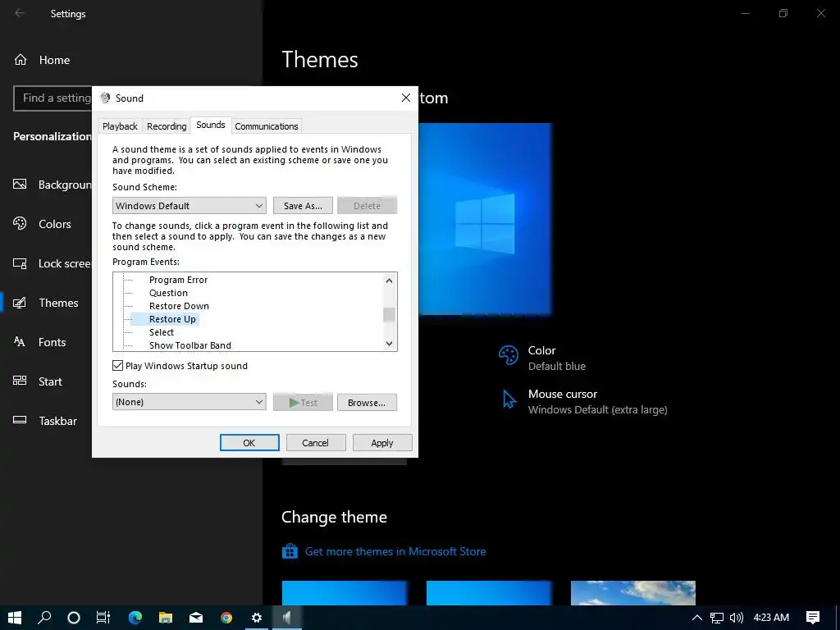The width and height of the screenshot is (840, 630).
Task: Open the Lock screen icon in sidebar
Action: (20, 263)
